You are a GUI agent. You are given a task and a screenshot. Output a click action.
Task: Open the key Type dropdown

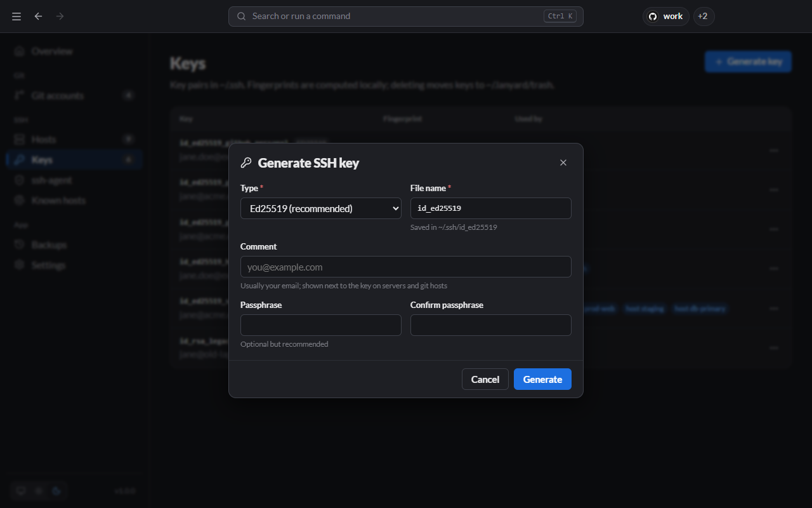pyautogui.click(x=321, y=208)
